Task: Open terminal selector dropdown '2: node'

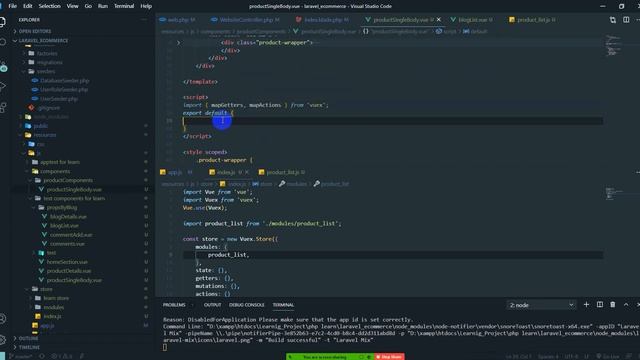Action: (541, 305)
